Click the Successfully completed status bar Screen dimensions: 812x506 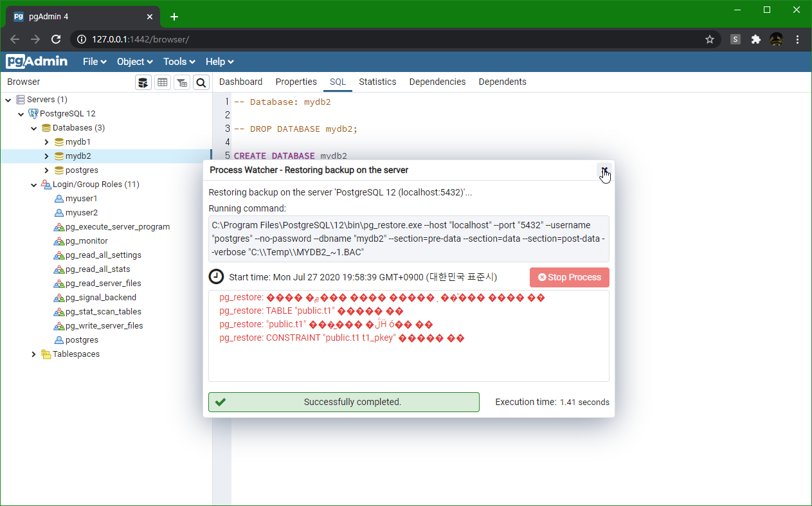coord(344,402)
